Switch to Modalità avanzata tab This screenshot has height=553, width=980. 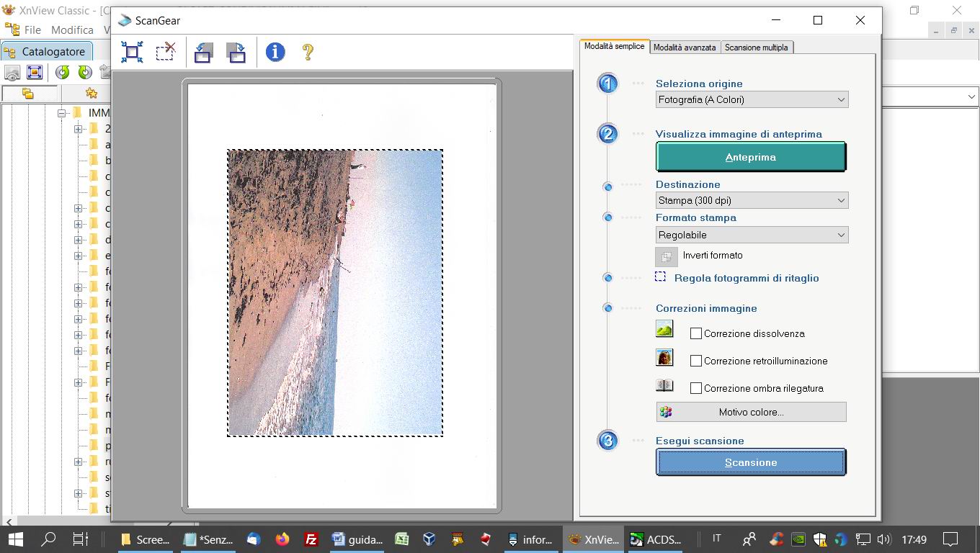[685, 47]
